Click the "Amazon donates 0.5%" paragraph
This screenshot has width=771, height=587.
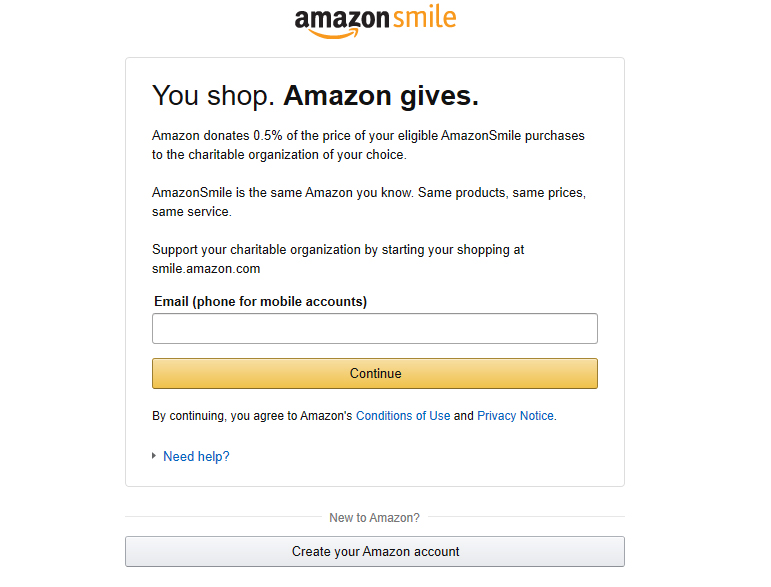pos(368,145)
